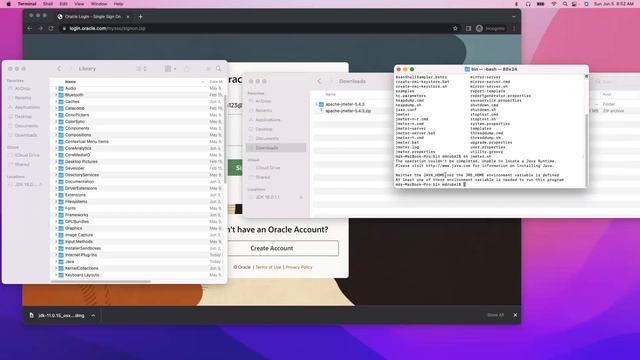Click the Library window's horizontal scrollbar
Screen dimensions: 640x360
pyautogui.click(x=101, y=281)
